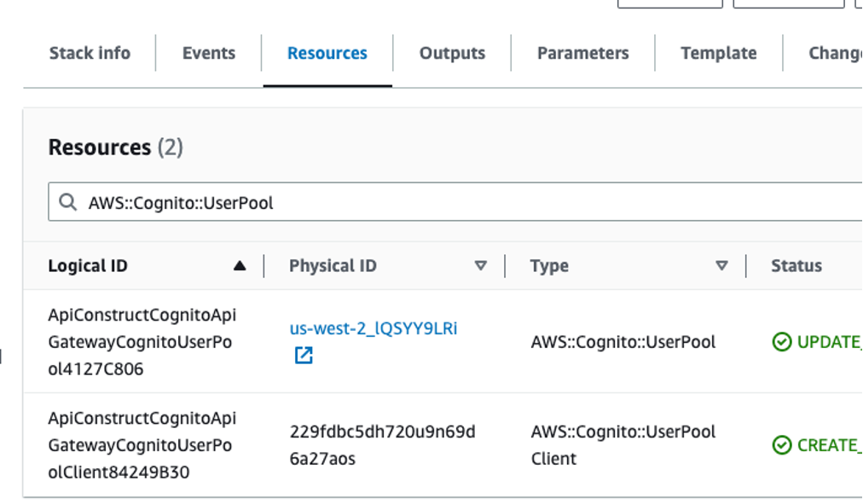View the Template tab
This screenshot has height=504, width=863.
click(718, 53)
